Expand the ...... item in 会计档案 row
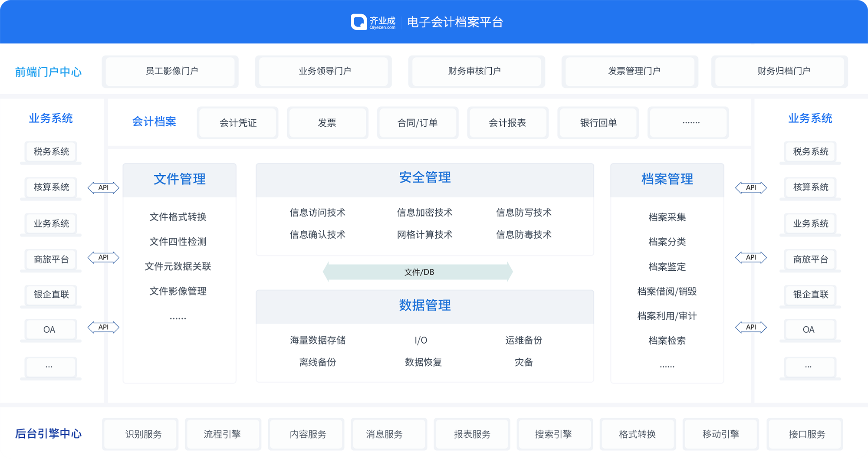 [x=688, y=123]
